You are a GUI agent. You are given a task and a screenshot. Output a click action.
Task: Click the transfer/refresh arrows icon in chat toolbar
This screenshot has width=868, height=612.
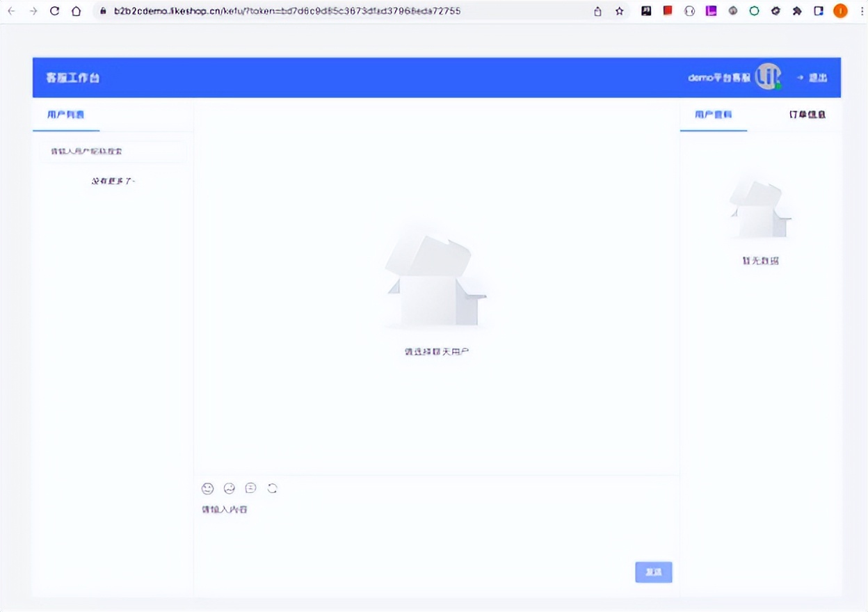coord(273,488)
